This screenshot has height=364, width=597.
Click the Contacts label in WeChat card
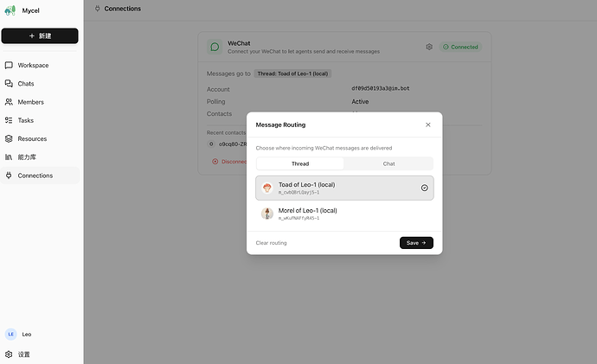219,114
